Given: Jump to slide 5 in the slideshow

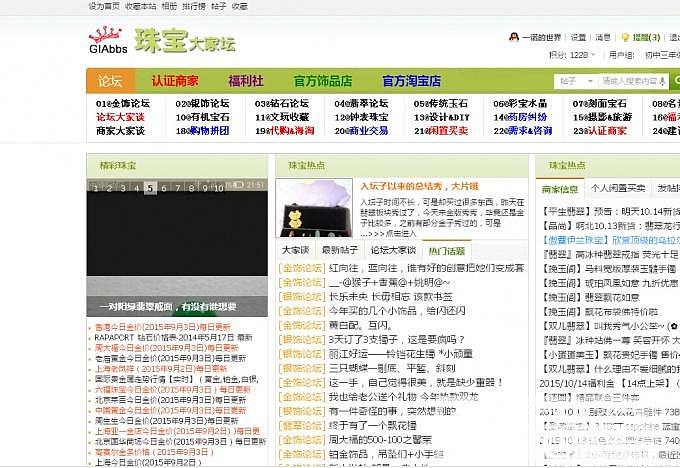Looking at the screenshot, I should 150,188.
